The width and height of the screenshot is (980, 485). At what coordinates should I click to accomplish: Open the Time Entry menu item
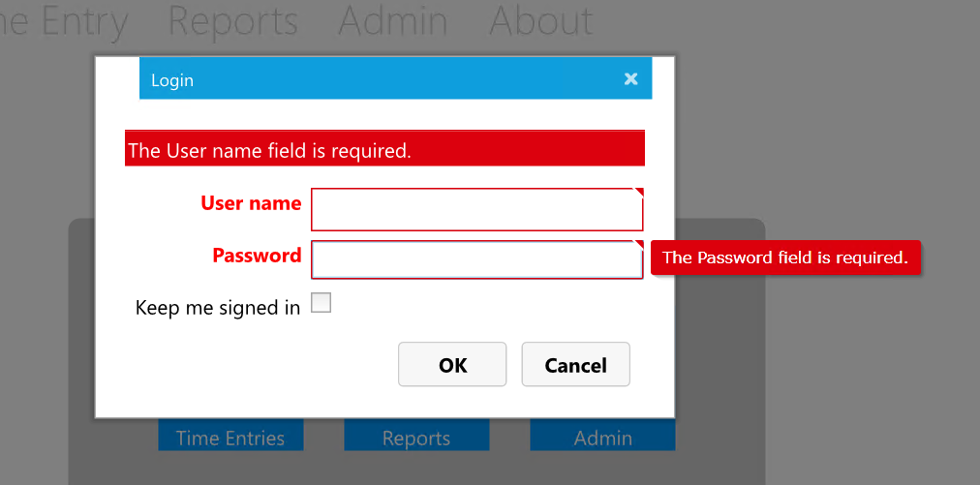tap(63, 20)
